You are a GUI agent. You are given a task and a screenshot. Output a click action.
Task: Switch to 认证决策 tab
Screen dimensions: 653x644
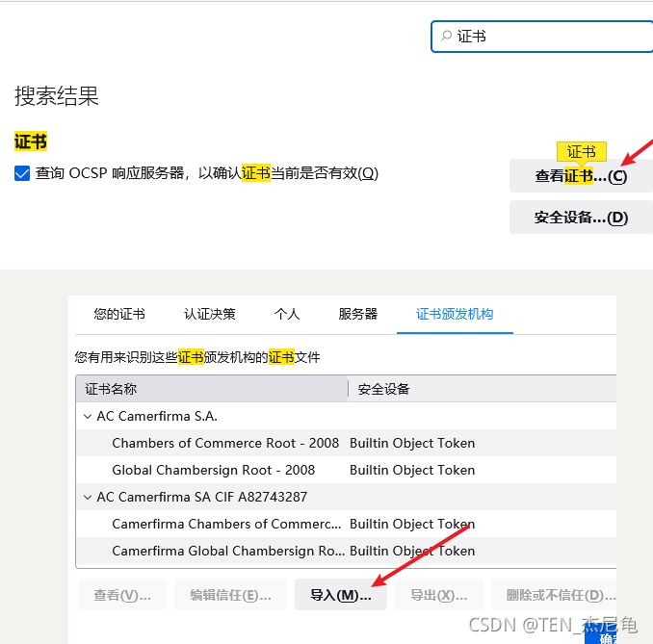tap(210, 314)
